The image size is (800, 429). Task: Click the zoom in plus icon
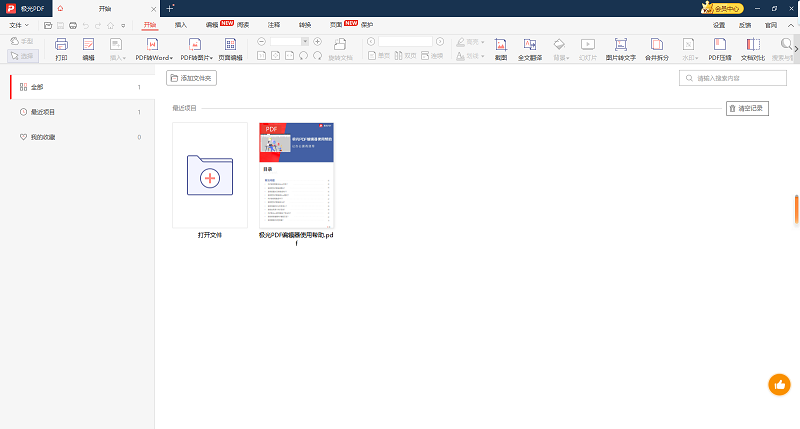pyautogui.click(x=317, y=41)
